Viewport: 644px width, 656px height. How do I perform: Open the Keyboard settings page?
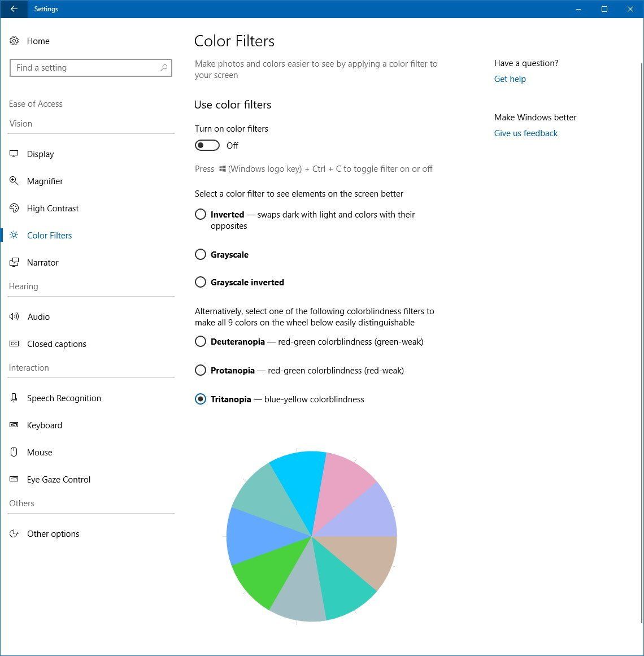tap(45, 425)
